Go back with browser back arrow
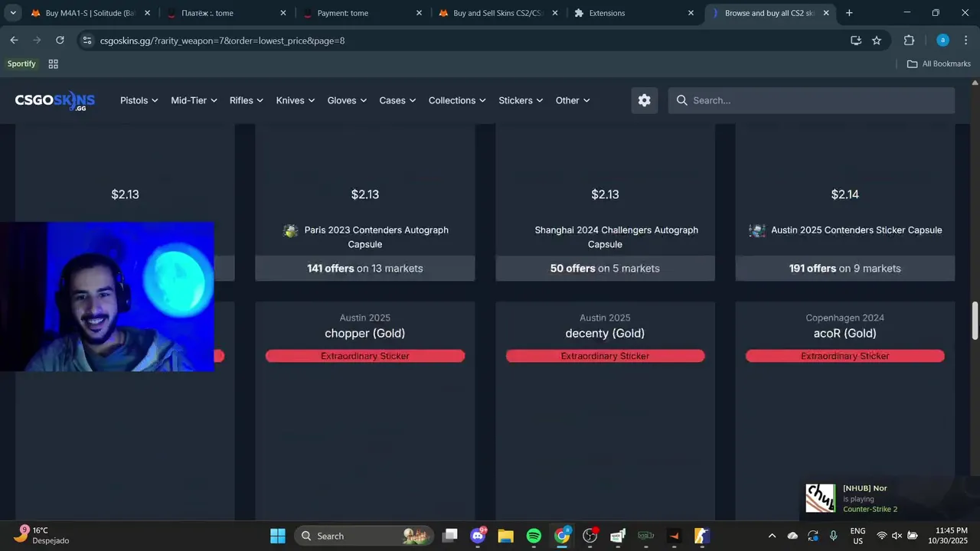 [14, 40]
